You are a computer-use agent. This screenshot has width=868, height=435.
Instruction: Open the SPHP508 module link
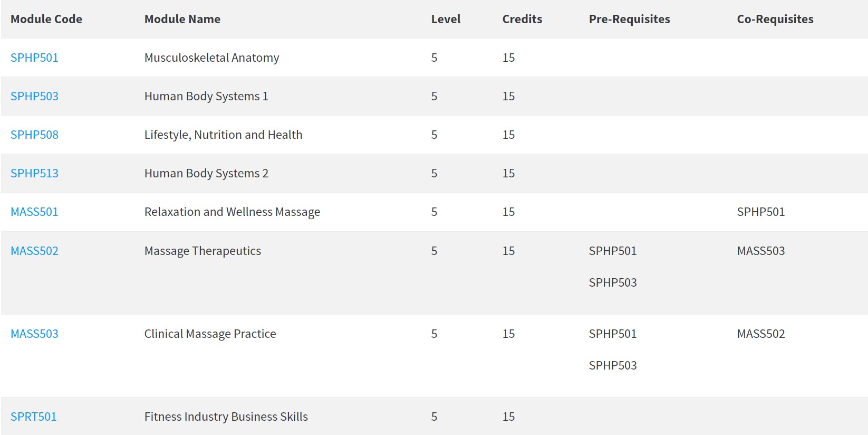34,135
